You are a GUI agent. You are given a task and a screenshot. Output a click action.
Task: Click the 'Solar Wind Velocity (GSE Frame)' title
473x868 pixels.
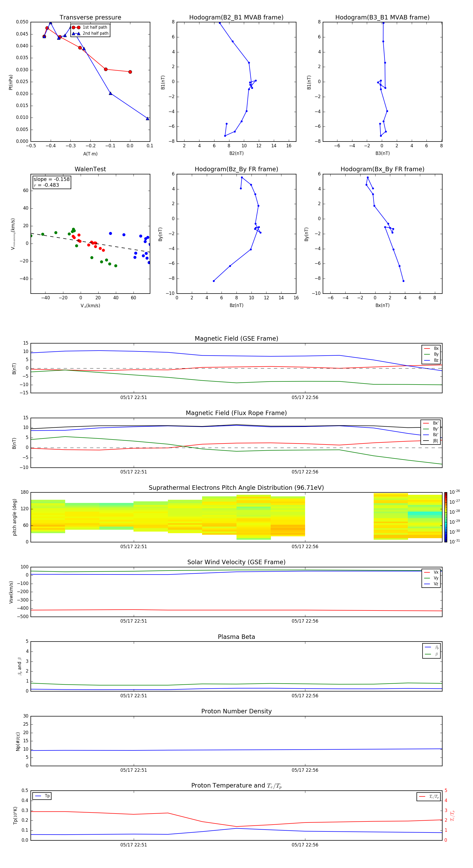pyautogui.click(x=236, y=562)
